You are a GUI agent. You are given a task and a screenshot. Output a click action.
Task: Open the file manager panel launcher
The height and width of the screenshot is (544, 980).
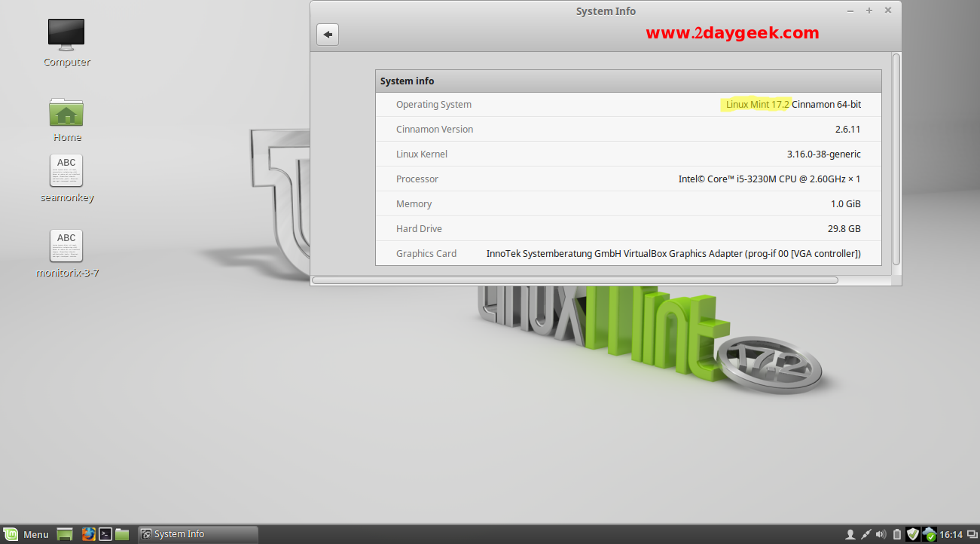coord(122,534)
